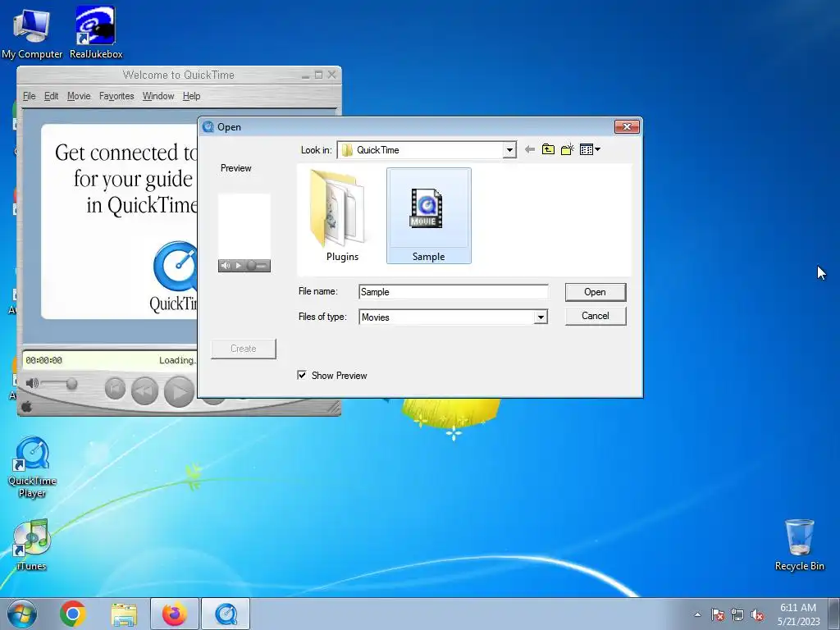
Task: Open the QuickTime Edit menu
Action: click(52, 96)
